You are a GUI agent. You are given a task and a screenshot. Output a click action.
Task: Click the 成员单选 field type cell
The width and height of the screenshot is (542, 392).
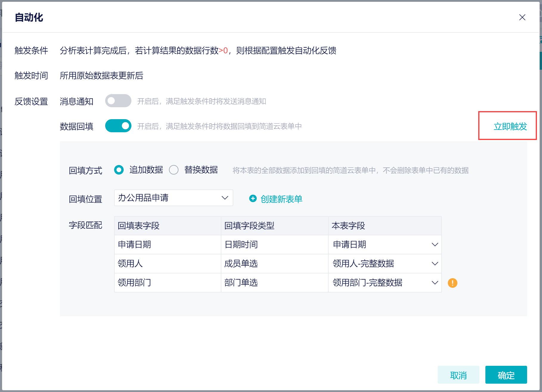[x=275, y=264]
